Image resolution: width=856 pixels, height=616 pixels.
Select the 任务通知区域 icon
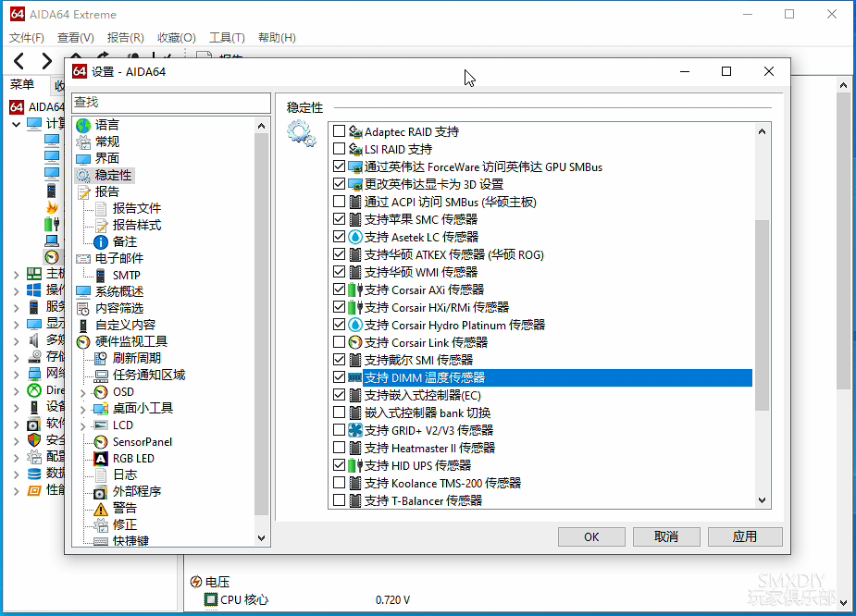coord(101,376)
